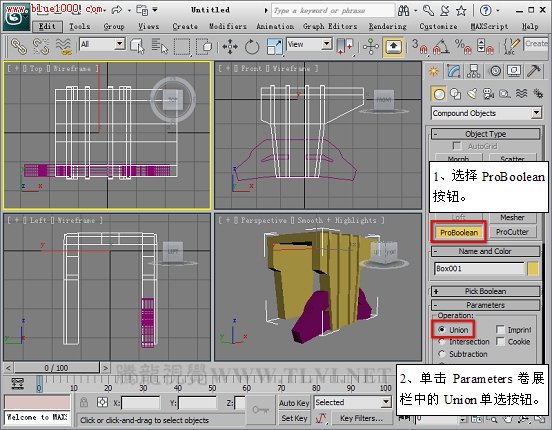Open the Rendering menu

[388, 26]
